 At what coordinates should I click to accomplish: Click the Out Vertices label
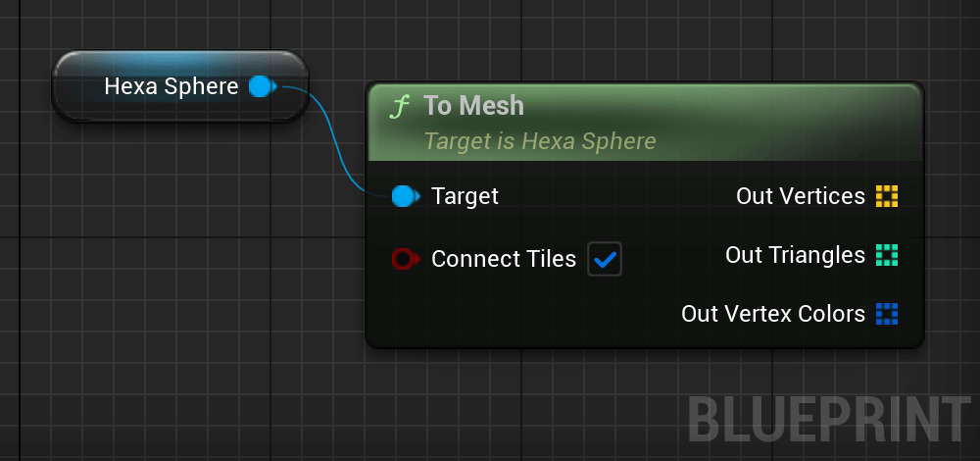tap(801, 196)
